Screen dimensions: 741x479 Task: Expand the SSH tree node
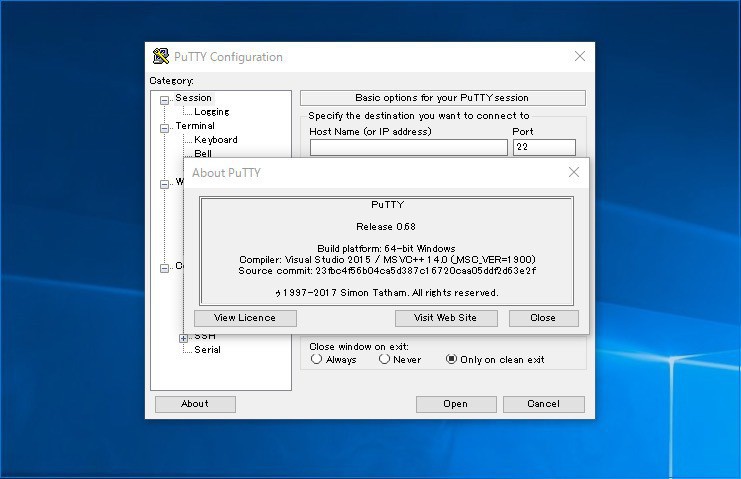point(183,338)
